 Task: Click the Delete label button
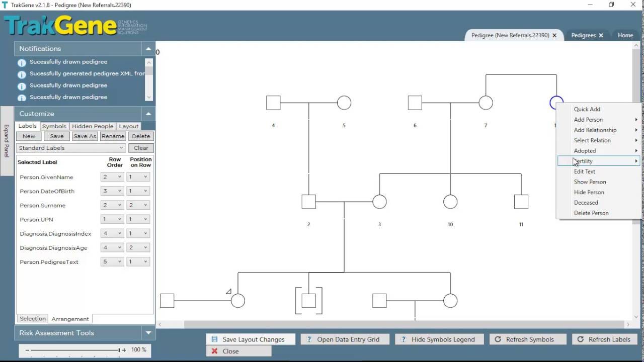pyautogui.click(x=141, y=136)
